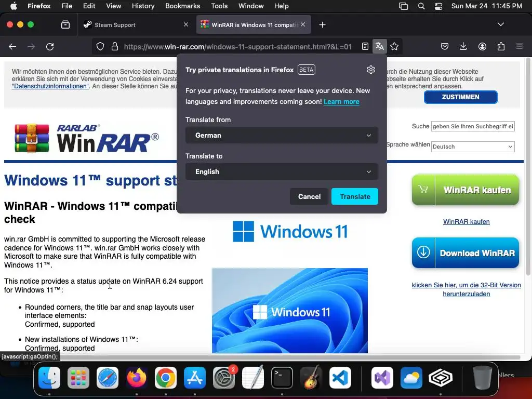
Task: Open TextEdit from the Dock
Action: click(x=253, y=378)
